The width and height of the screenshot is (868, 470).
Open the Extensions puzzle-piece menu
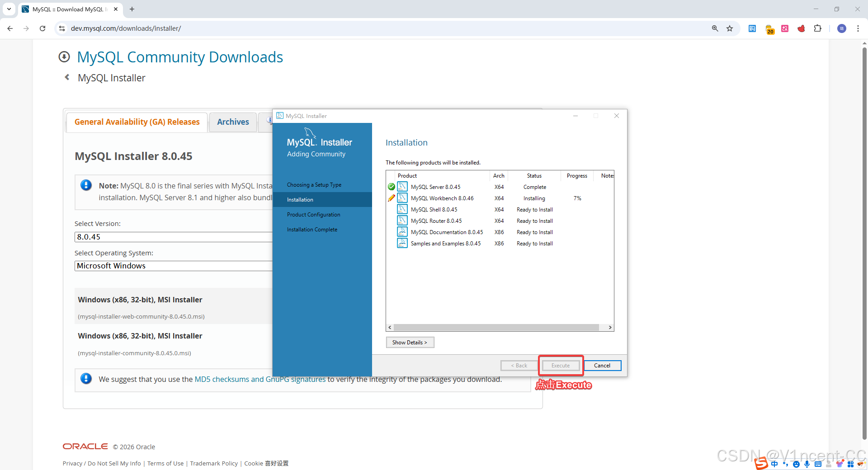817,28
